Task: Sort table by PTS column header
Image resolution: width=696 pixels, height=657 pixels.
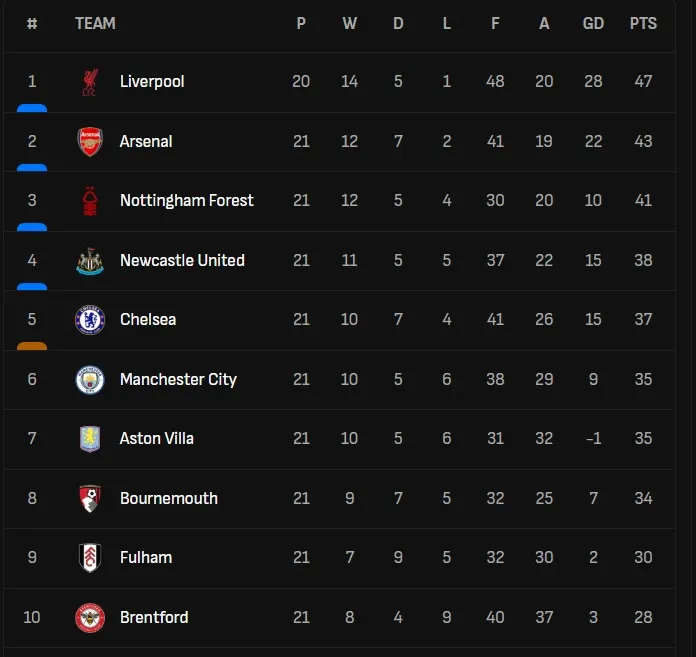Action: [x=643, y=23]
